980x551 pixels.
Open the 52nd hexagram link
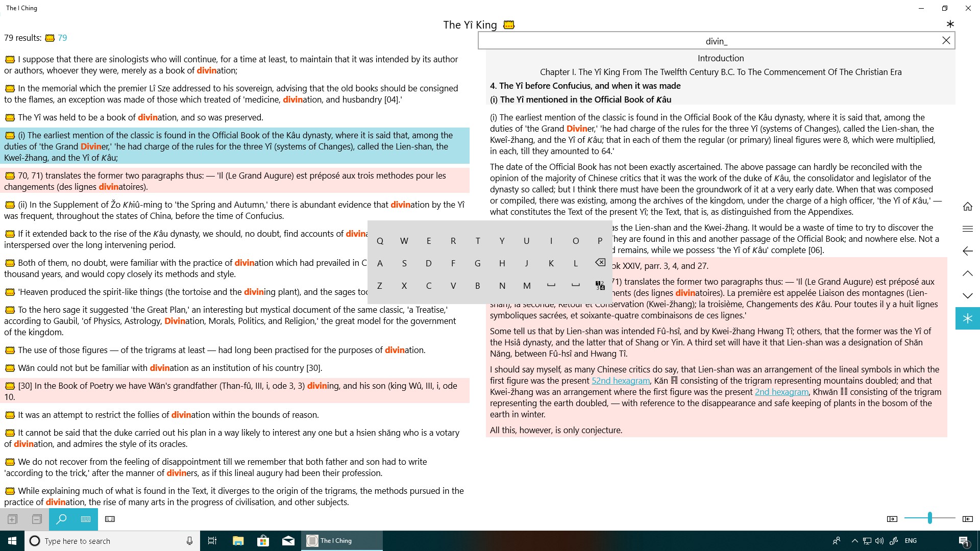pyautogui.click(x=620, y=381)
